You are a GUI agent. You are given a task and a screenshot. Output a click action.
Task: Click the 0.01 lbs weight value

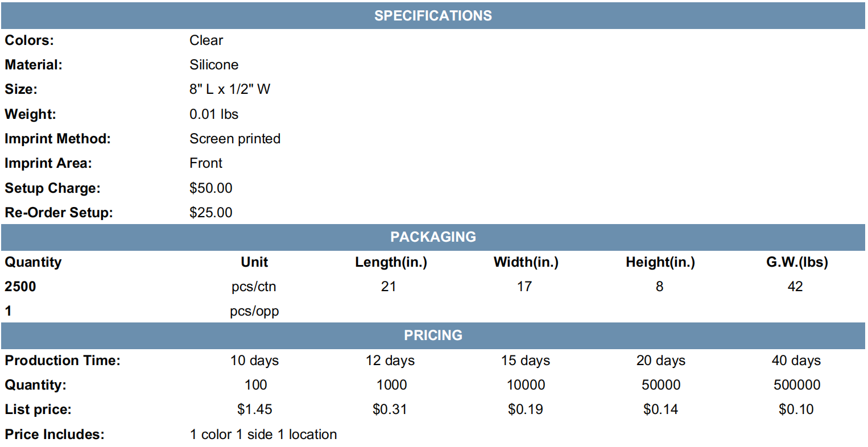[x=214, y=114]
